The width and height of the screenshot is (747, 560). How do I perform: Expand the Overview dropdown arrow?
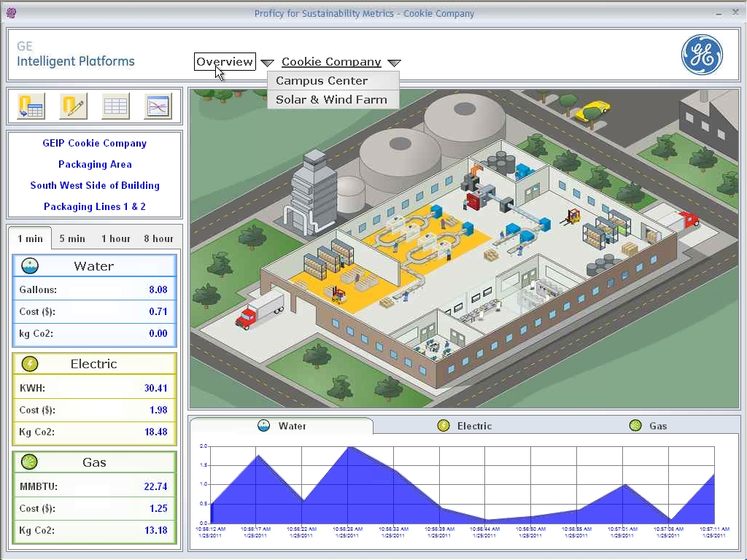point(267,63)
